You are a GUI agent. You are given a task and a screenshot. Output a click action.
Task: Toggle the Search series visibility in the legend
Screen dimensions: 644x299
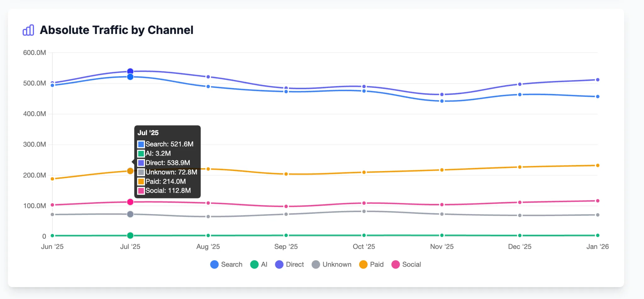pos(226,264)
